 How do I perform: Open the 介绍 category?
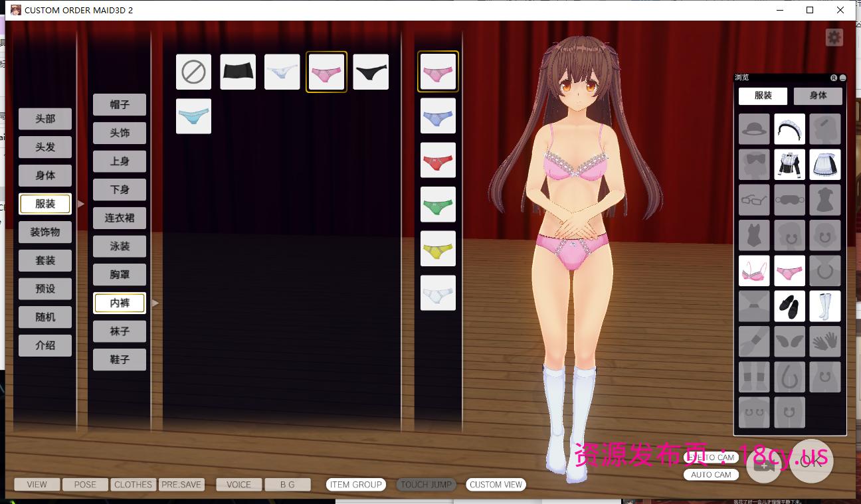[x=45, y=345]
